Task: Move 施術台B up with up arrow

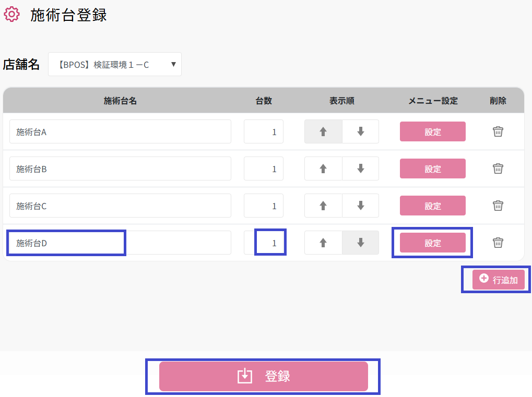Action: click(323, 169)
